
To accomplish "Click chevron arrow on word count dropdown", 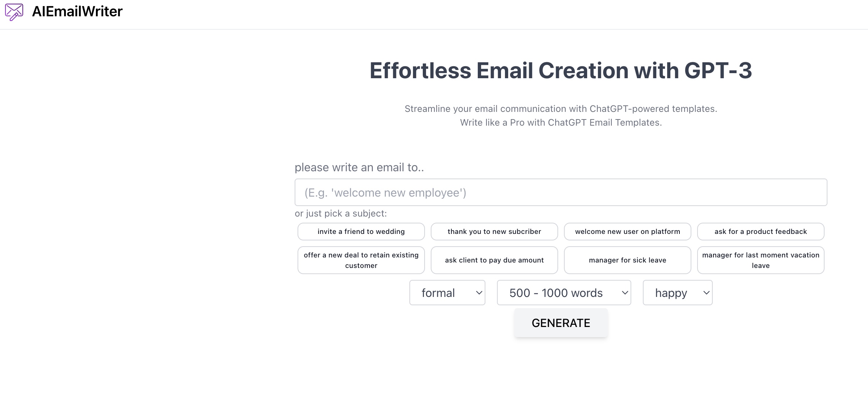I will [625, 293].
